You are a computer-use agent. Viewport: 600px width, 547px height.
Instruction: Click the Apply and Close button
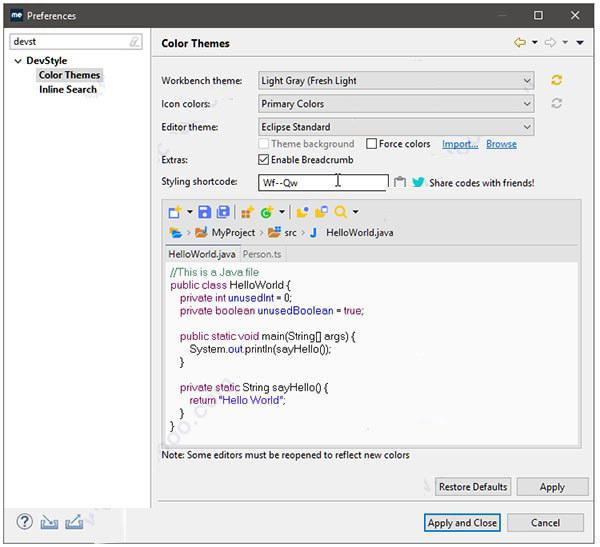tap(462, 523)
